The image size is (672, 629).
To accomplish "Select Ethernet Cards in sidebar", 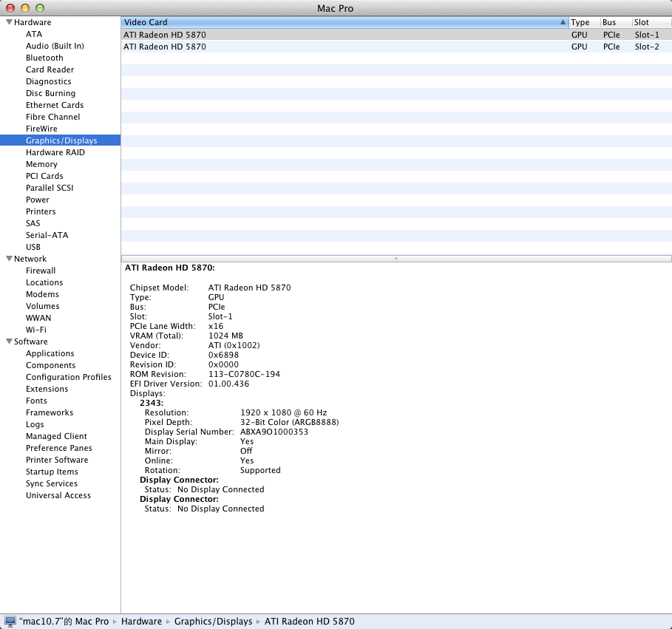I will 55,105.
